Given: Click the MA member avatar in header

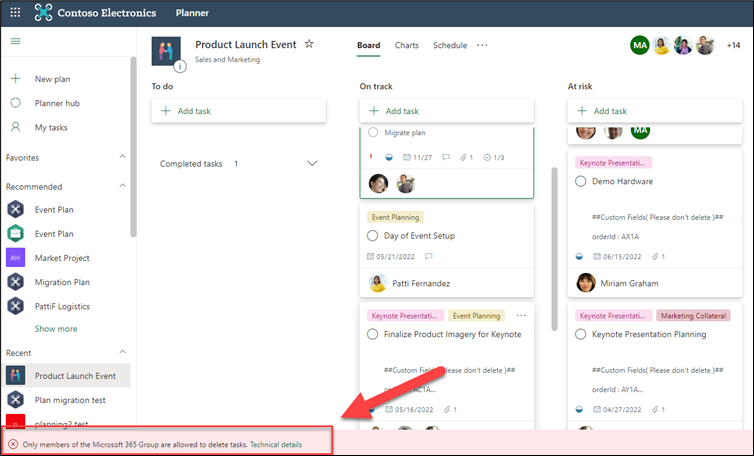Looking at the screenshot, I should (639, 46).
